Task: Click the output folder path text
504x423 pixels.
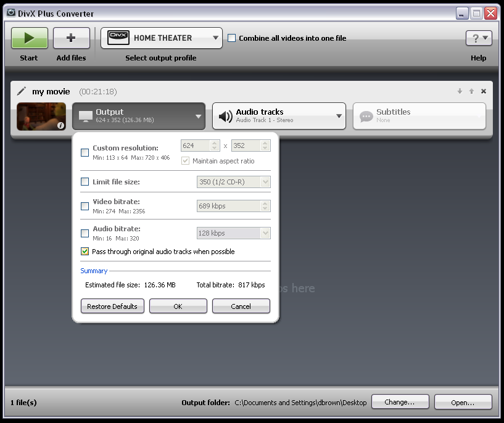Action: (x=300, y=403)
